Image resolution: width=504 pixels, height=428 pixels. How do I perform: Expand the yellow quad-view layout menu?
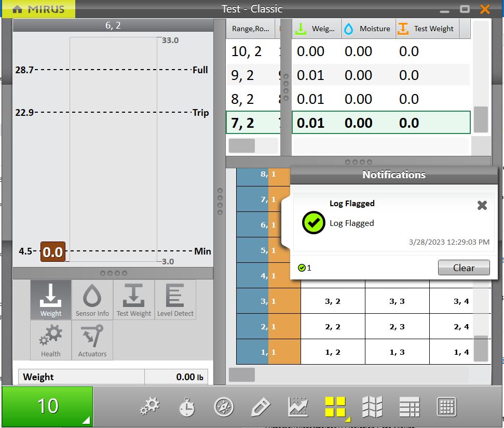point(336,407)
